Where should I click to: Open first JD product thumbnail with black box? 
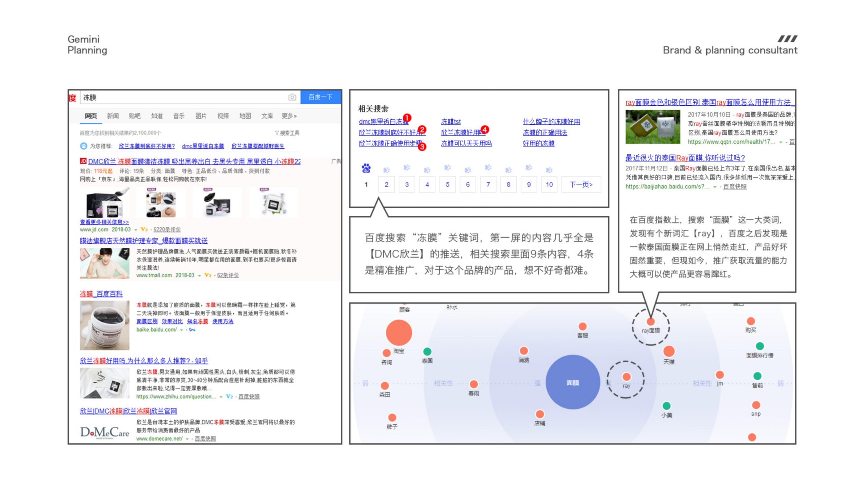107,202
